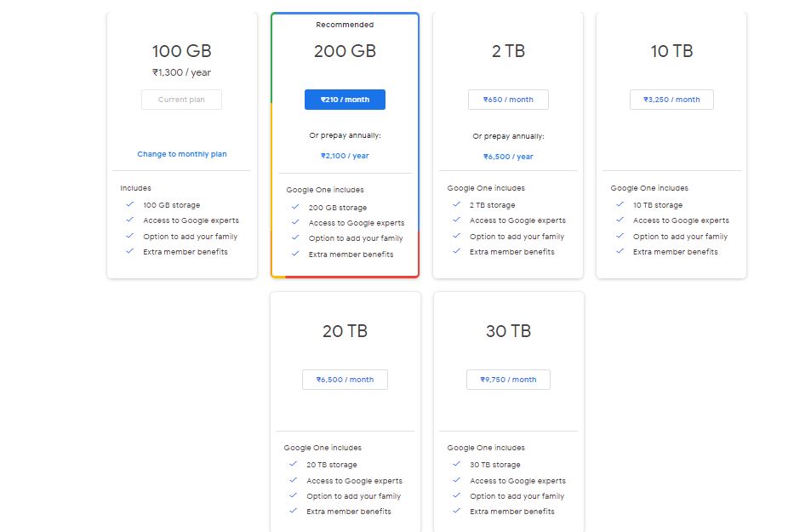The image size is (811, 532).
Task: Click the ₹3,250/month button for 10 TB
Action: point(671,99)
